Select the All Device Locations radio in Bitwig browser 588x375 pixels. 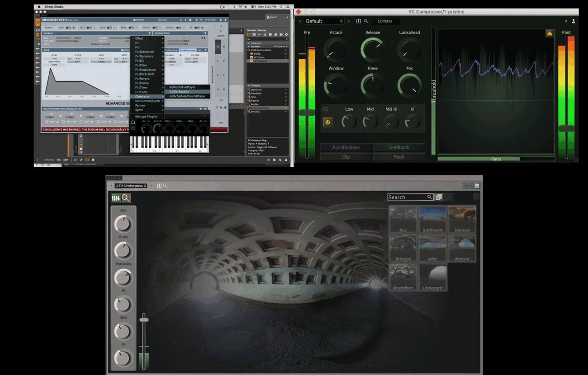249,50
